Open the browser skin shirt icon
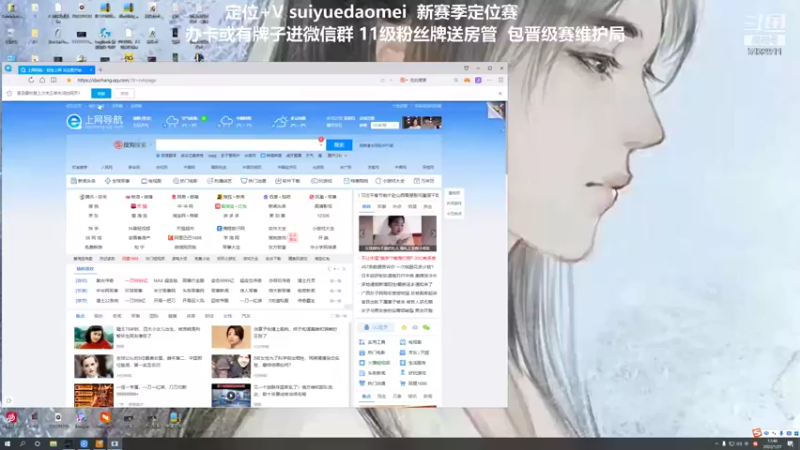Screen dimensions: 800x450 (x=466, y=68)
